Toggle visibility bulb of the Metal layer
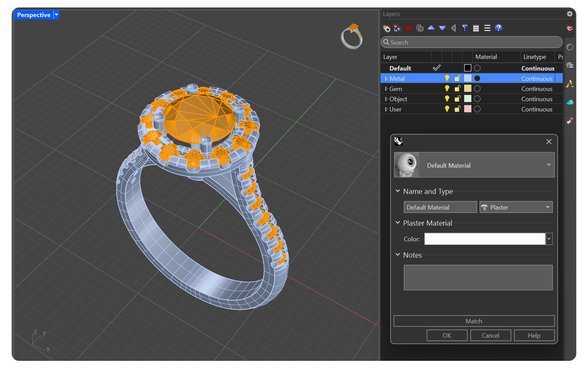 coord(447,78)
